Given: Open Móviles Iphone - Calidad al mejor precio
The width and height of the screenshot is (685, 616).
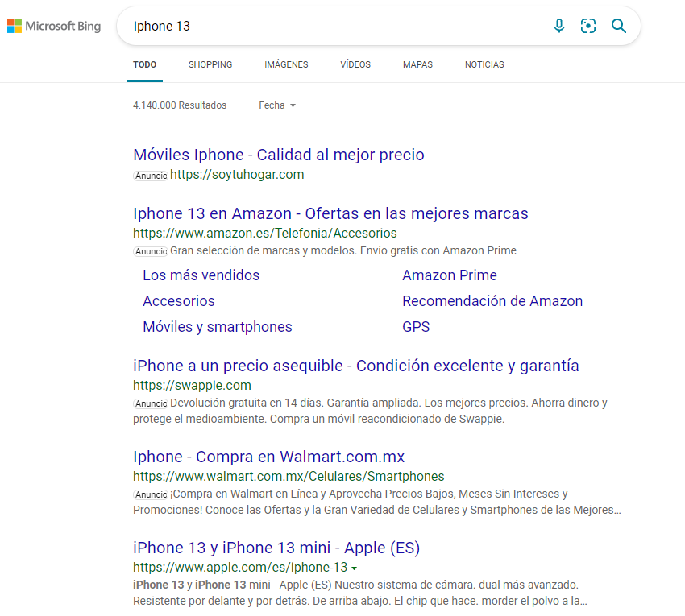Looking at the screenshot, I should 279,155.
